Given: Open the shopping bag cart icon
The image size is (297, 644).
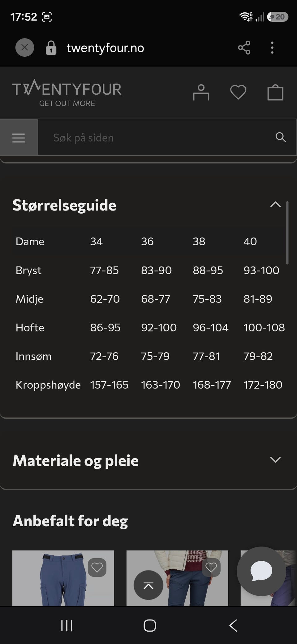Looking at the screenshot, I should tap(275, 92).
